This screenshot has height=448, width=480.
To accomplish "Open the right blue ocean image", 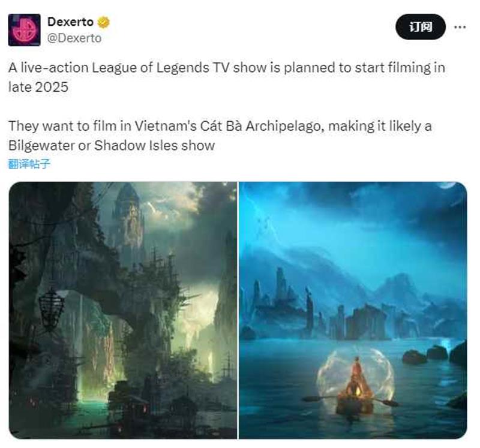I will [353, 310].
